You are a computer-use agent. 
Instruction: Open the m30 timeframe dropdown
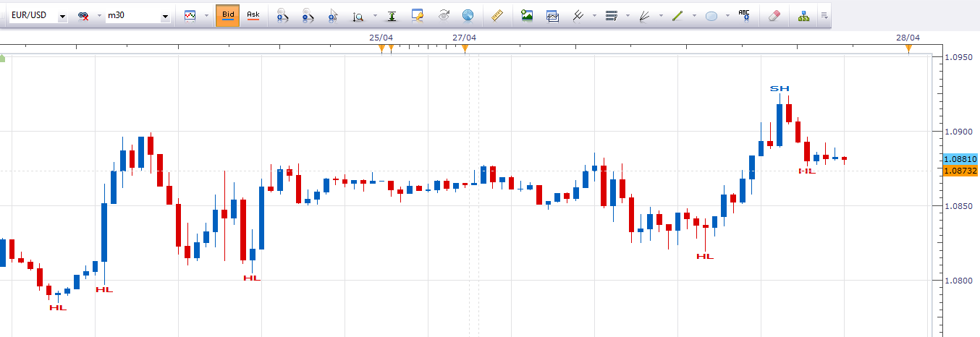pos(166,16)
